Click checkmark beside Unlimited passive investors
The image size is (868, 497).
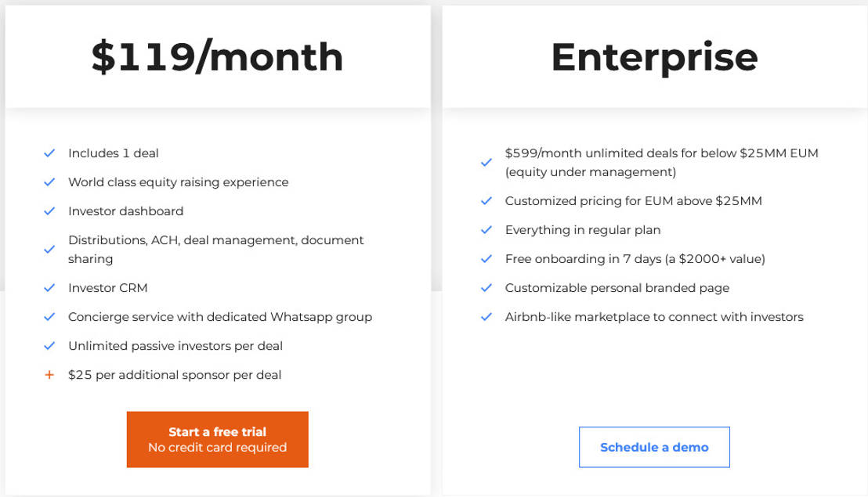[49, 346]
